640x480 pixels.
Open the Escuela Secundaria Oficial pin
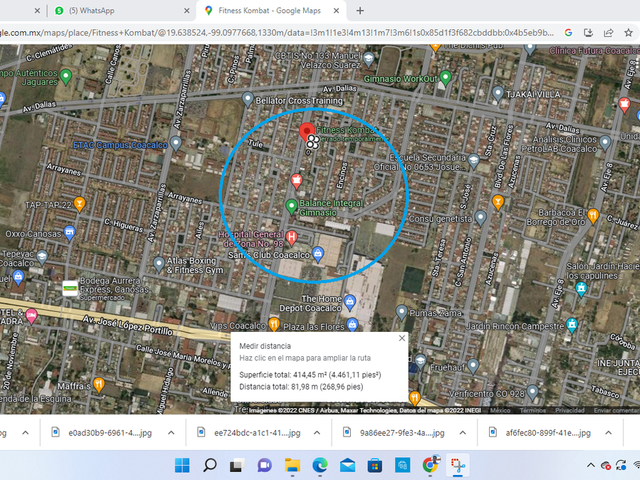474,161
